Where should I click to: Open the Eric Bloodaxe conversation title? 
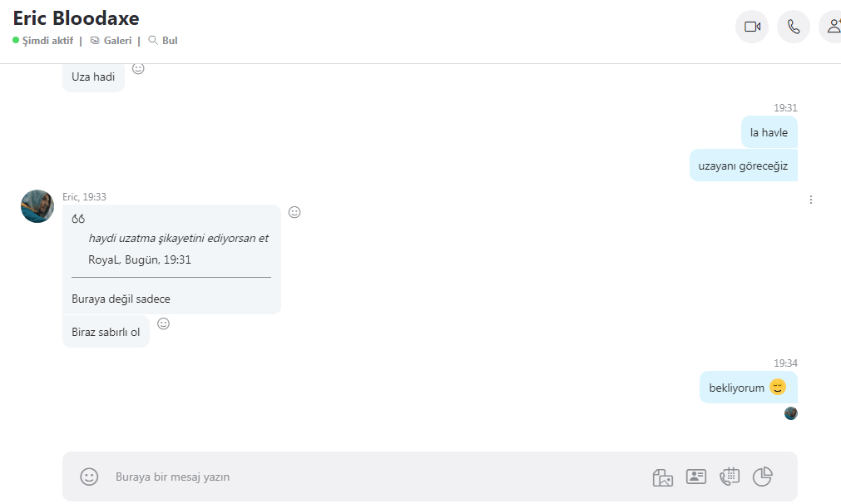[77, 18]
